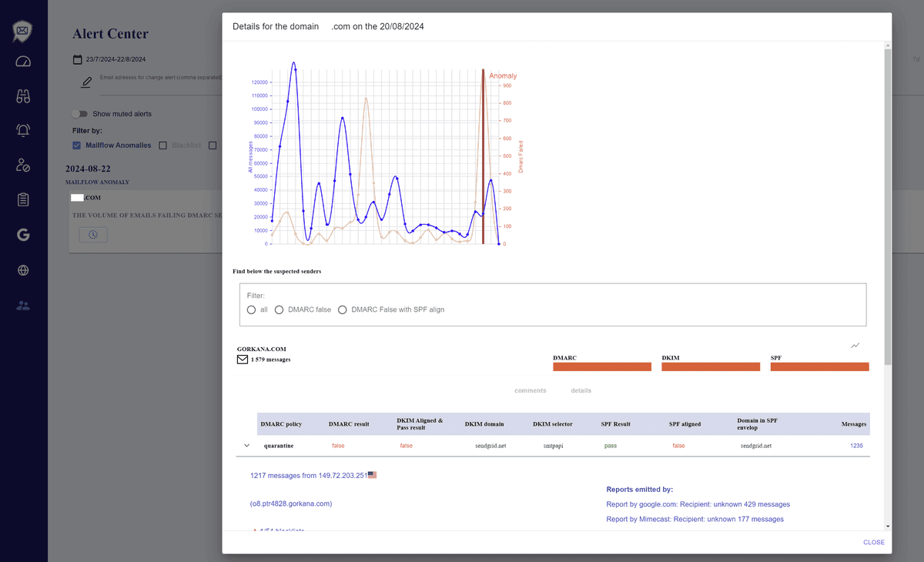924x562 pixels.
Task: Click the 'DMARC policy' column header
Action: (281, 423)
